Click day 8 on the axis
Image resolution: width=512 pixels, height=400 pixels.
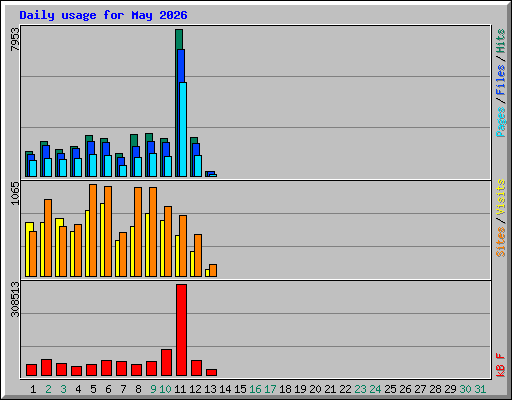(x=138, y=389)
